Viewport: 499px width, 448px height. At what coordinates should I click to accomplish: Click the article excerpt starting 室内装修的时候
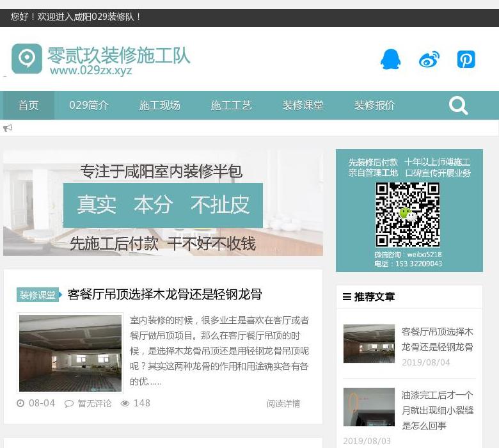[219, 351]
